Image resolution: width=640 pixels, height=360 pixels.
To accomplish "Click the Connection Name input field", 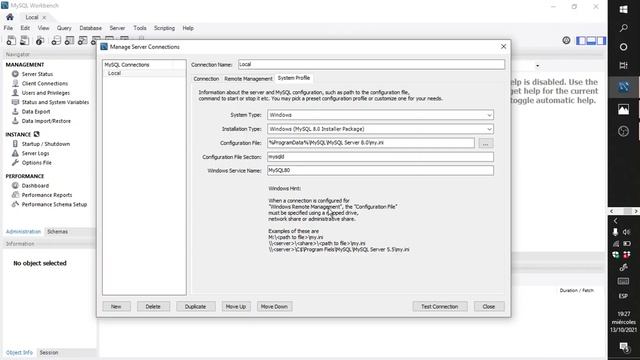I will pyautogui.click(x=371, y=64).
